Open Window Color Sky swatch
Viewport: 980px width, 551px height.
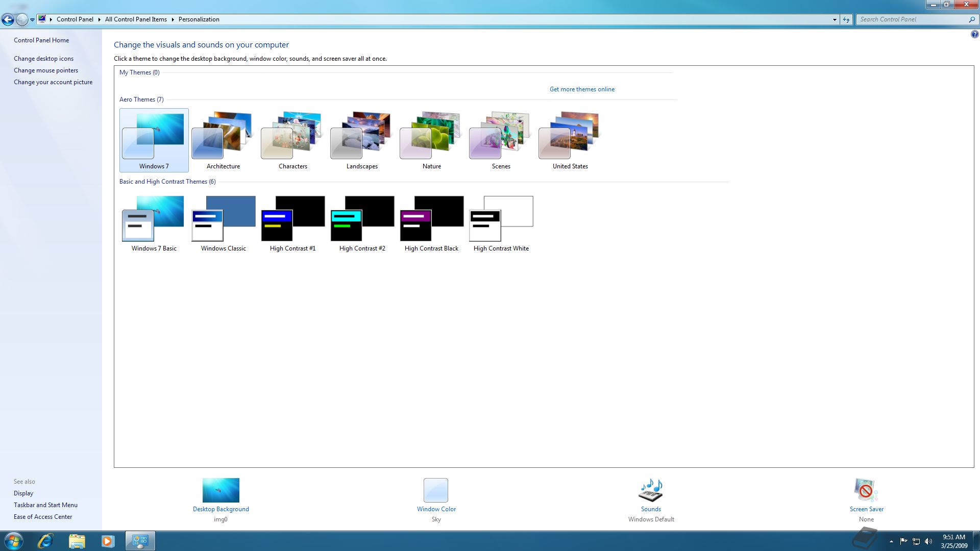pyautogui.click(x=436, y=490)
